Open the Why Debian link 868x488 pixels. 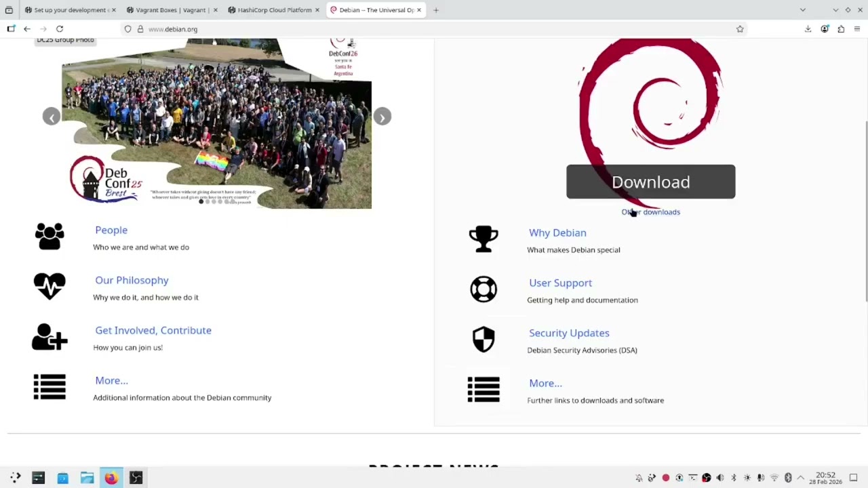coord(557,232)
